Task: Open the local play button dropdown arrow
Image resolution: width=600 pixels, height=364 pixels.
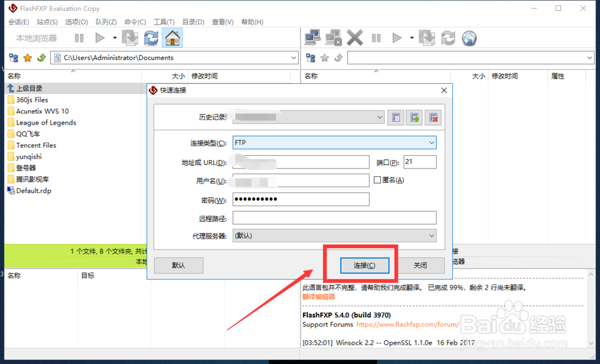Action: pos(115,38)
